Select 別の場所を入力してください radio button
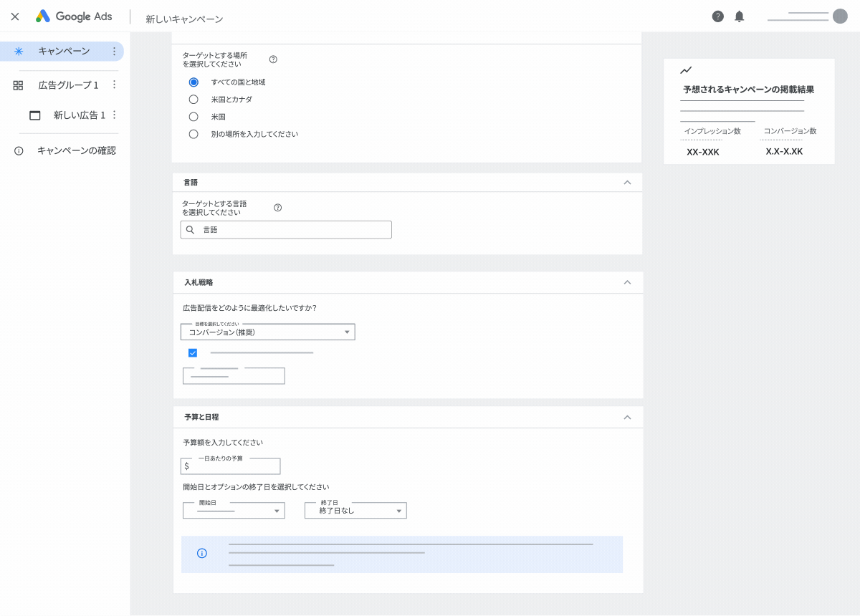 (x=193, y=134)
